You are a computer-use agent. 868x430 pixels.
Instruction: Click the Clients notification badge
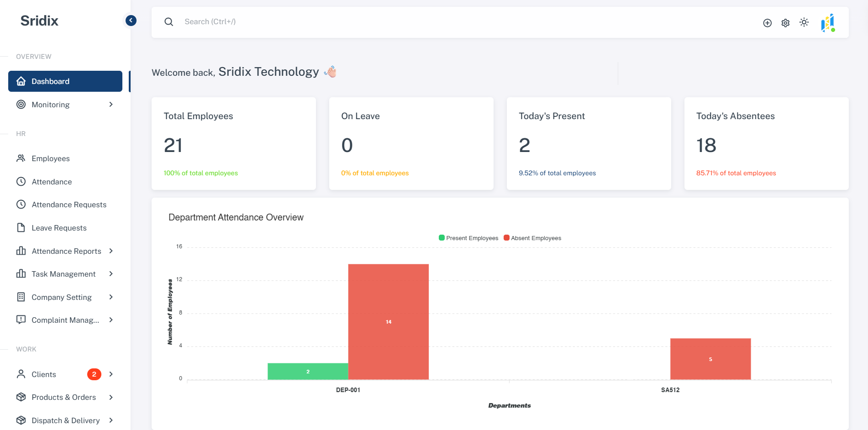click(94, 374)
